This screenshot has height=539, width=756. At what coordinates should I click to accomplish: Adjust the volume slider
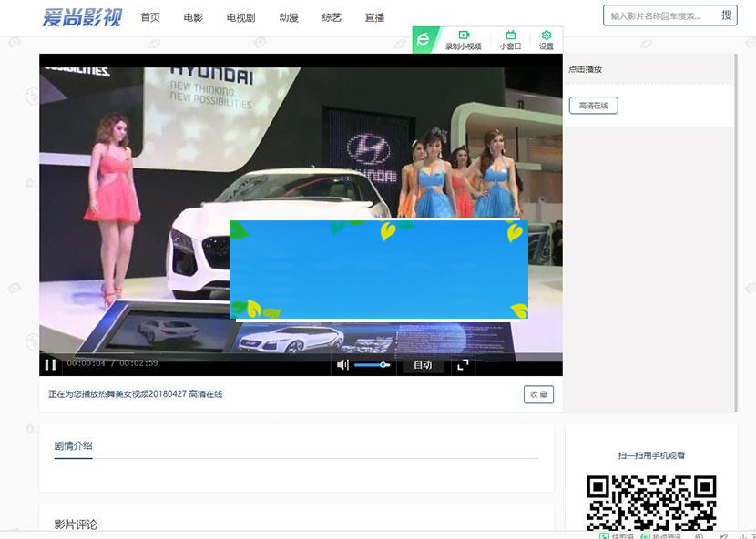point(369,365)
